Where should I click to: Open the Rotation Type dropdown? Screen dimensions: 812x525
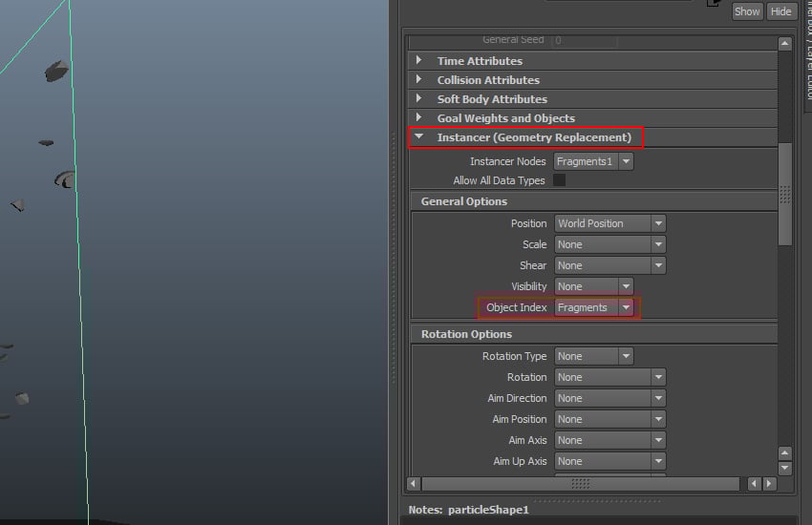click(594, 356)
